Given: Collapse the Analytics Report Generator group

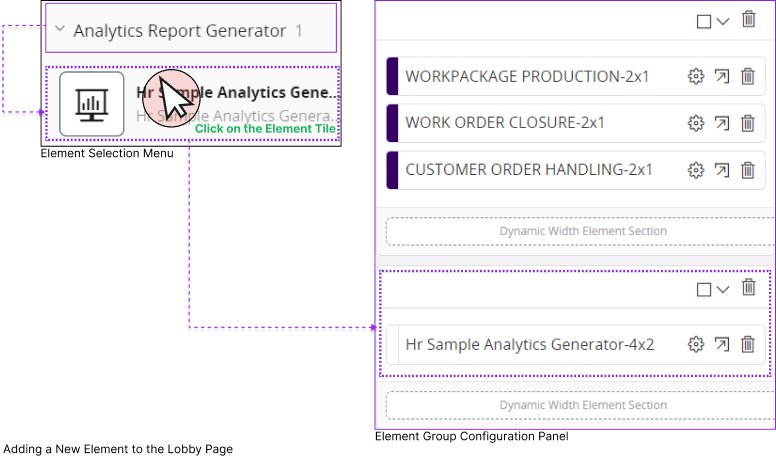Looking at the screenshot, I should click(x=59, y=31).
